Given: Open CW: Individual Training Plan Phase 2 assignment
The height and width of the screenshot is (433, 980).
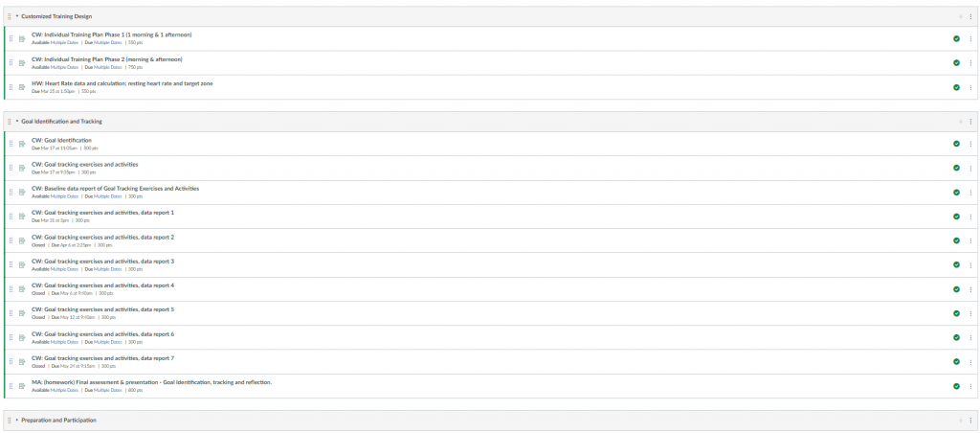Looking at the screenshot, I should pos(107,59).
